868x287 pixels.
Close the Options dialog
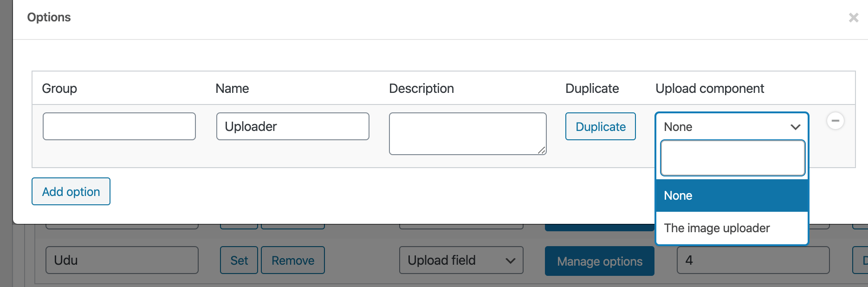tap(853, 18)
